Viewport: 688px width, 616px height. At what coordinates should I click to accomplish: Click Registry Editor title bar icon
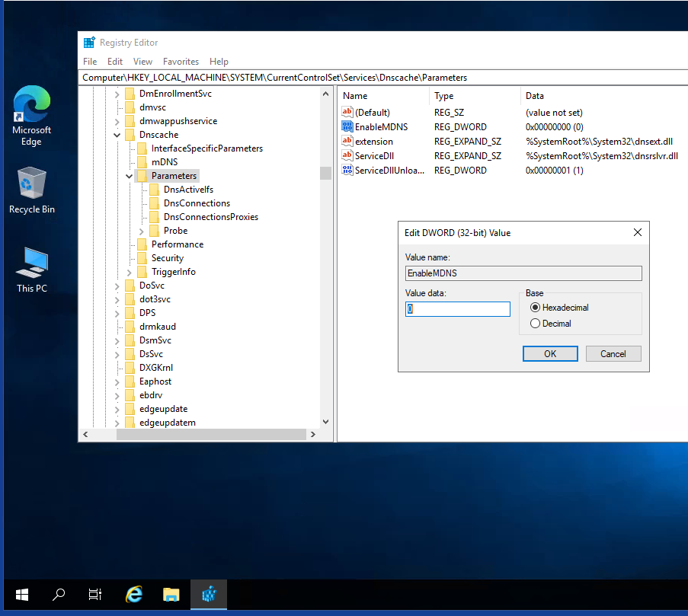(89, 42)
